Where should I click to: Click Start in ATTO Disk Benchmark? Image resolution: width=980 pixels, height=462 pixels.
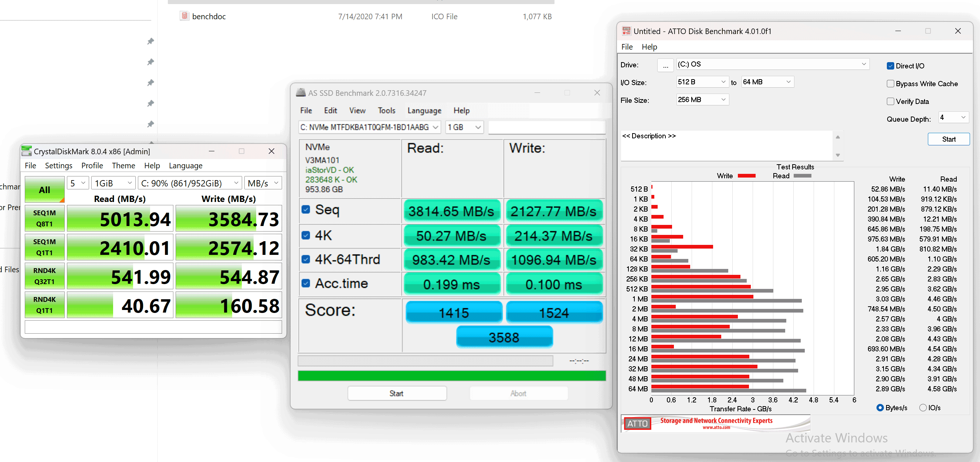tap(949, 139)
